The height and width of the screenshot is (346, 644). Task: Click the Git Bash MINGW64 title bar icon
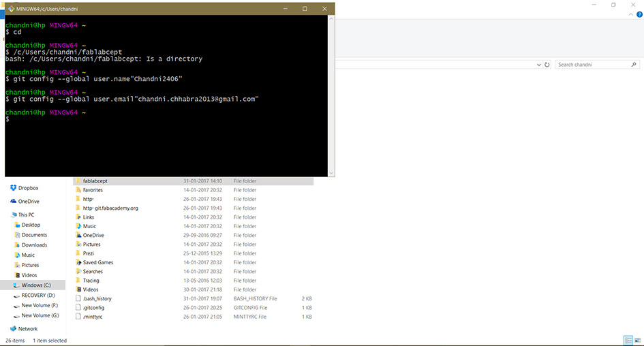pos(11,9)
